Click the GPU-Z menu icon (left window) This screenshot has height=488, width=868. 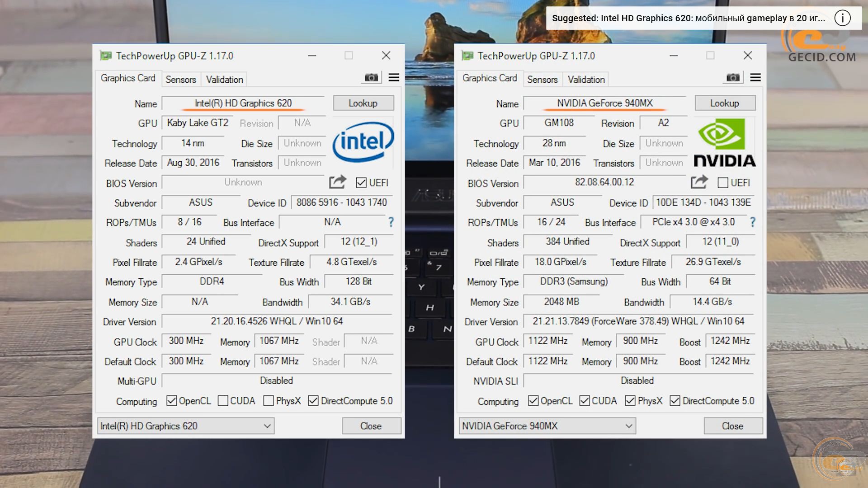click(x=393, y=77)
